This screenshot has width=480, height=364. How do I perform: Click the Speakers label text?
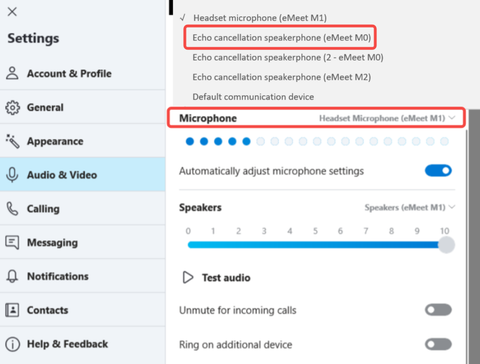(200, 208)
